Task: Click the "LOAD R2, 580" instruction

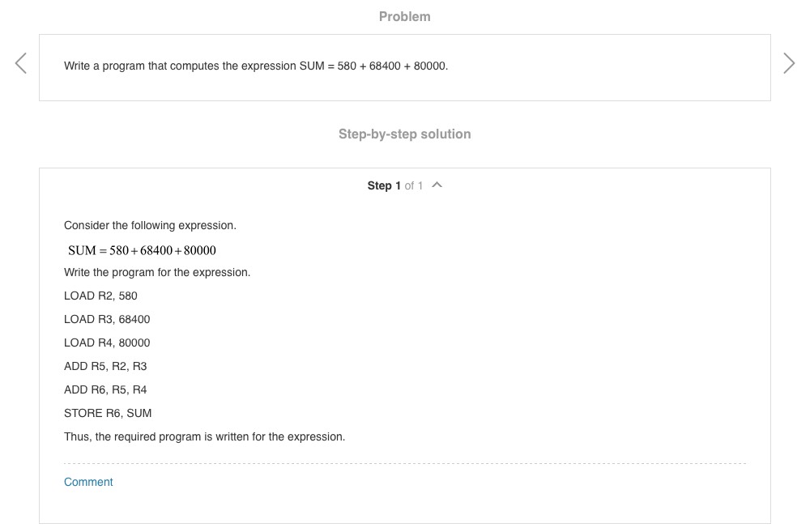Action: pos(100,296)
